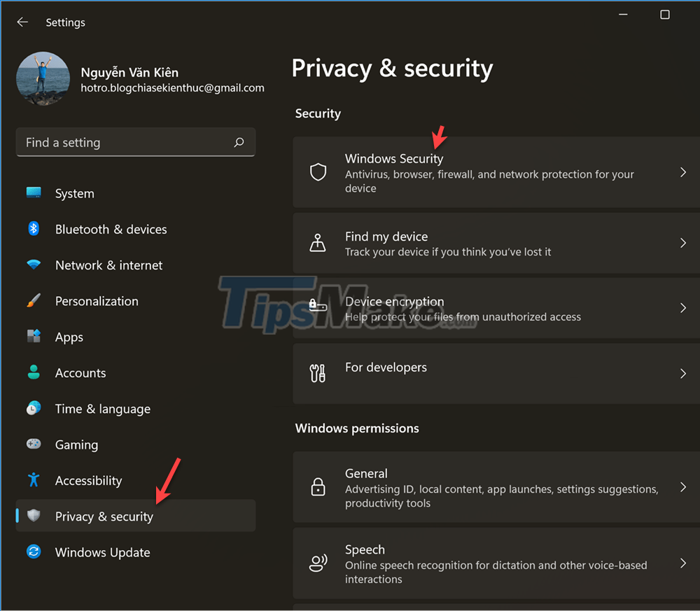Viewport: 700px width, 611px height.
Task: Click the For developers wrench icon
Action: point(318,373)
